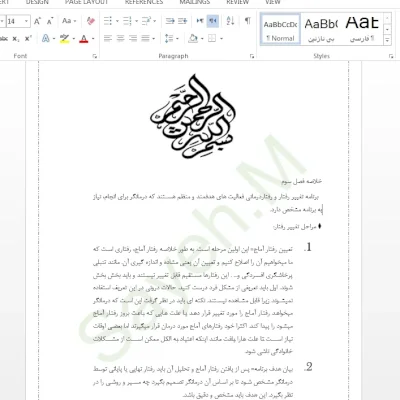The height and width of the screenshot is (400, 400).
Task: Apply Justify alignment to the text
Action: pyautogui.click(x=146, y=38)
